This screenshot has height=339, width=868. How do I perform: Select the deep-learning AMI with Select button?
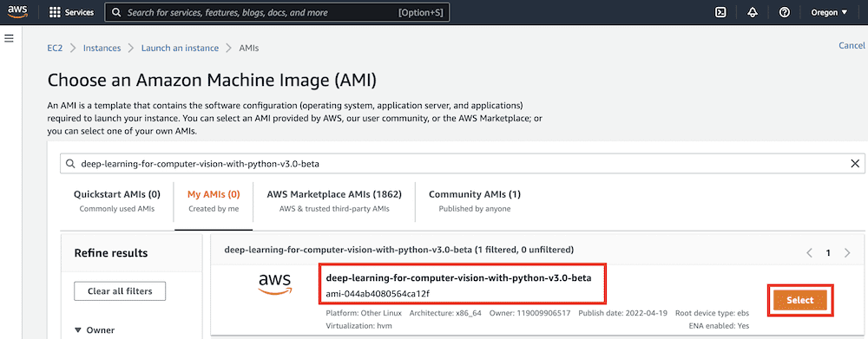point(800,300)
